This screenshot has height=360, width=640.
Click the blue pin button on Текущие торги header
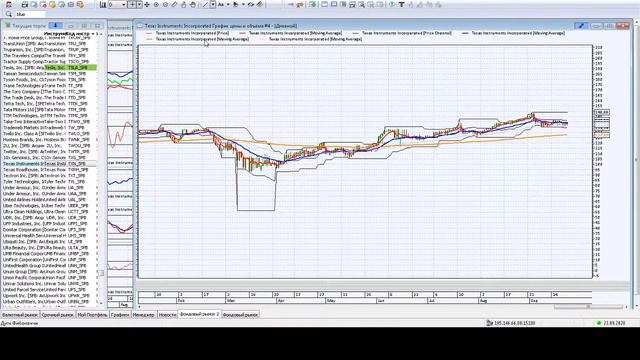click(56, 26)
